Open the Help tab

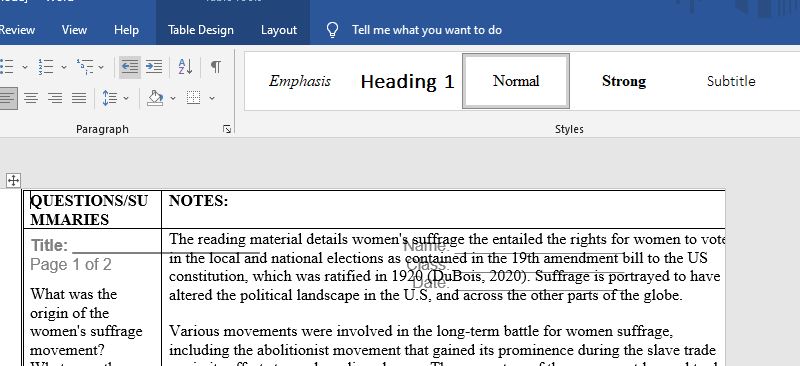pyautogui.click(x=126, y=30)
